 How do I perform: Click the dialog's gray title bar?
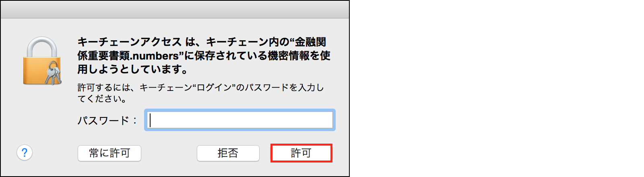pos(175,9)
